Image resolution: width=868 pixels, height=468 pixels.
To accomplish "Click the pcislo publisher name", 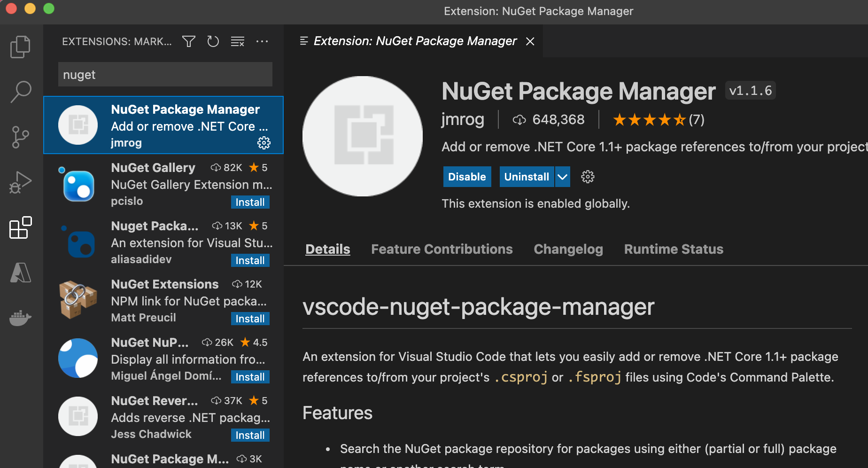I will point(127,201).
